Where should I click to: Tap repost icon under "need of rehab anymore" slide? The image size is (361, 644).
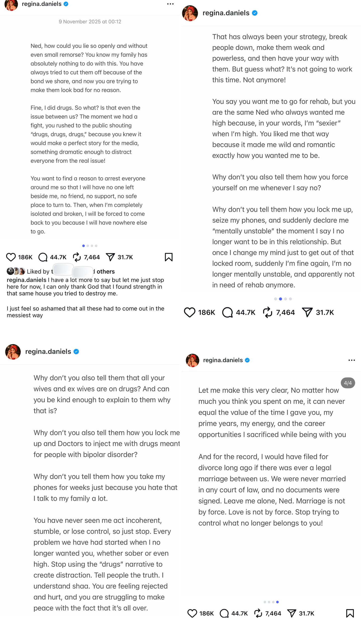267,312
